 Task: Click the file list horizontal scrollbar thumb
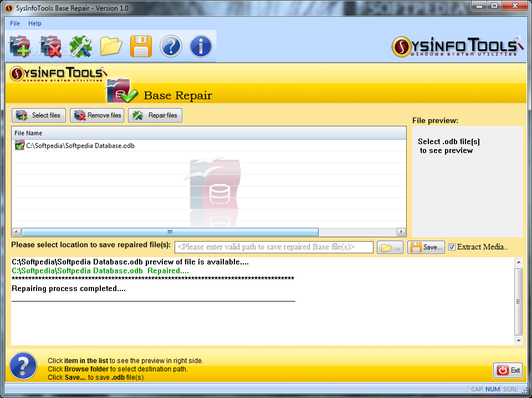170,232
